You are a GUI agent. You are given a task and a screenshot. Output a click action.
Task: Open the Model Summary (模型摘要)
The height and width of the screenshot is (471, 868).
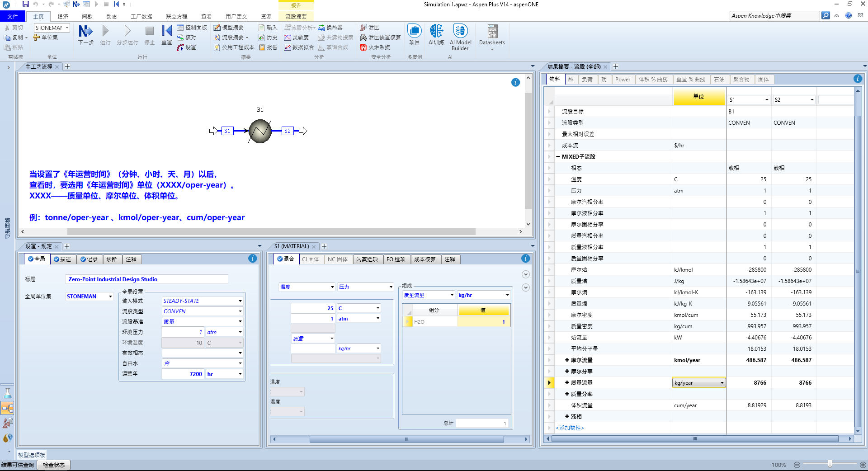(229, 28)
